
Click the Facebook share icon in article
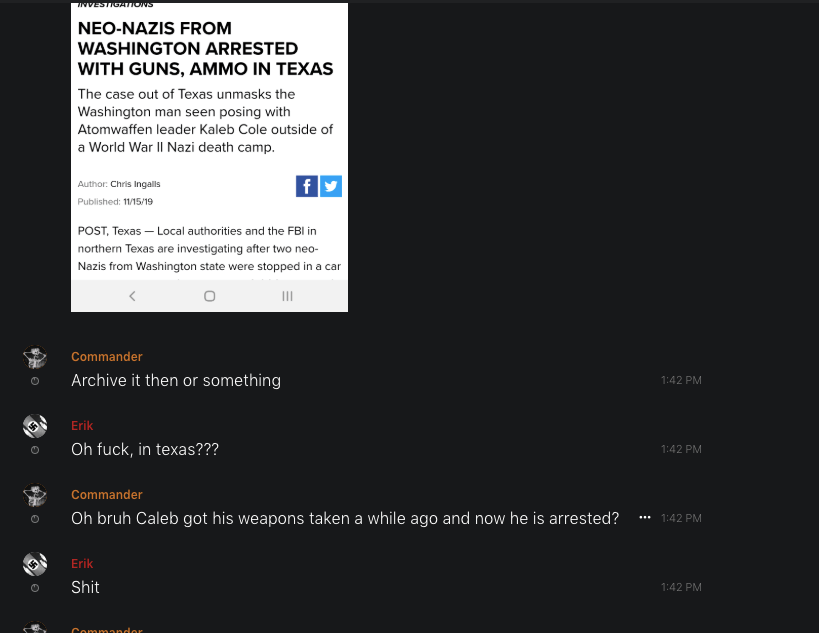click(307, 186)
